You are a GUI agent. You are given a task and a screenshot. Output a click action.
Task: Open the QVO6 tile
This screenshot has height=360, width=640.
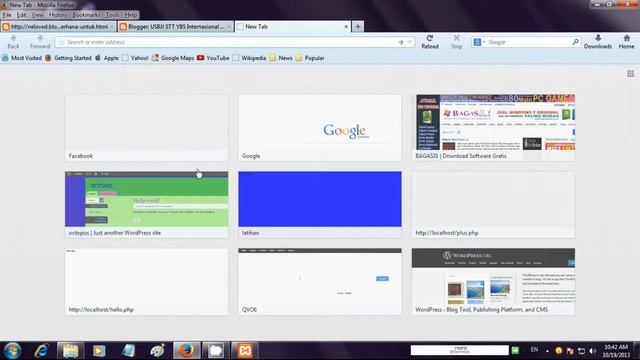pyautogui.click(x=320, y=282)
